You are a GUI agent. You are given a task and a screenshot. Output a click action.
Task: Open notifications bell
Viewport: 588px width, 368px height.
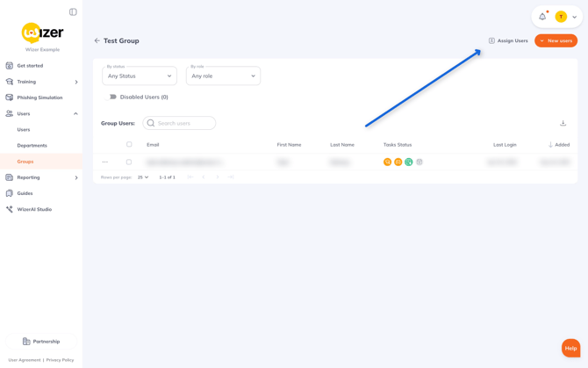pyautogui.click(x=542, y=17)
